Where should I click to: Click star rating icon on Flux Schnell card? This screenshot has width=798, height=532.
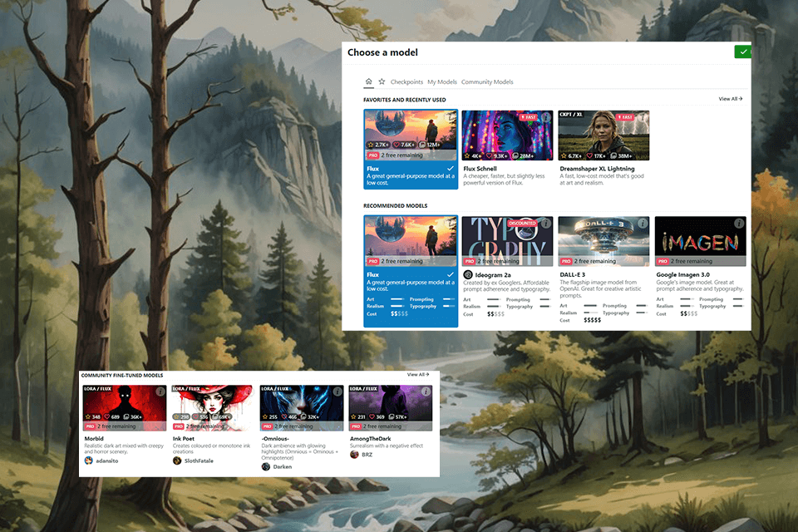click(x=466, y=155)
